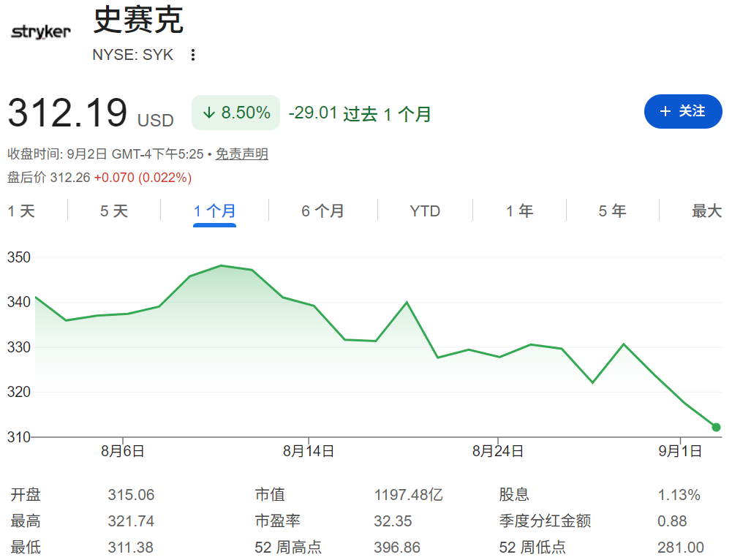Click the 开盘 value 315.06
Image resolution: width=732 pixels, height=560 pixels.
coord(131,495)
